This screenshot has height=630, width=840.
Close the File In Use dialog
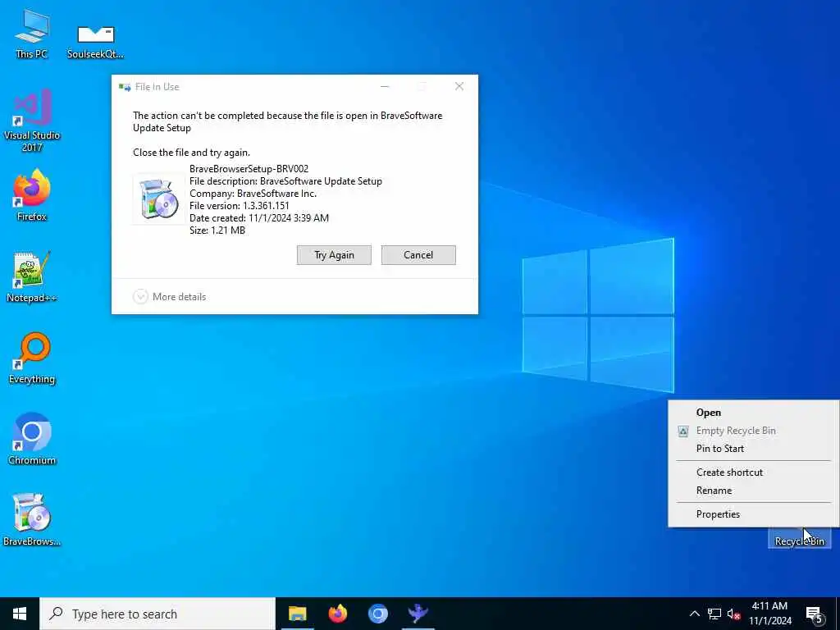click(x=459, y=86)
